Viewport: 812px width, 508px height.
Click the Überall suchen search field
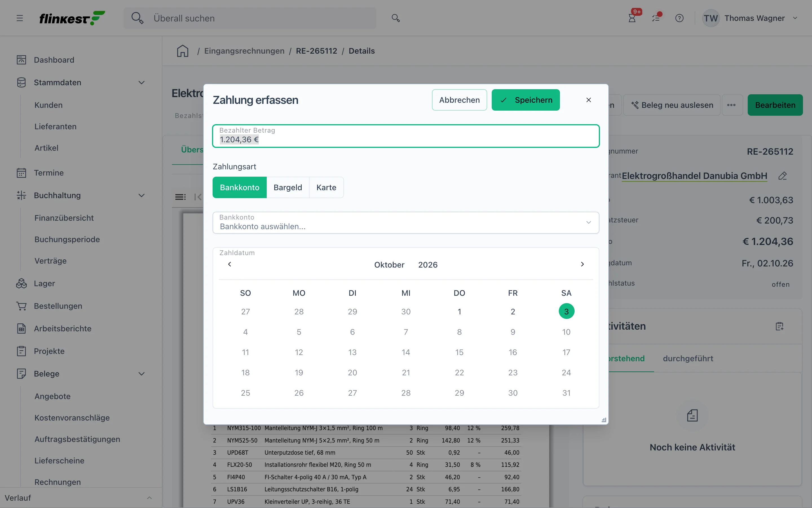[250, 18]
